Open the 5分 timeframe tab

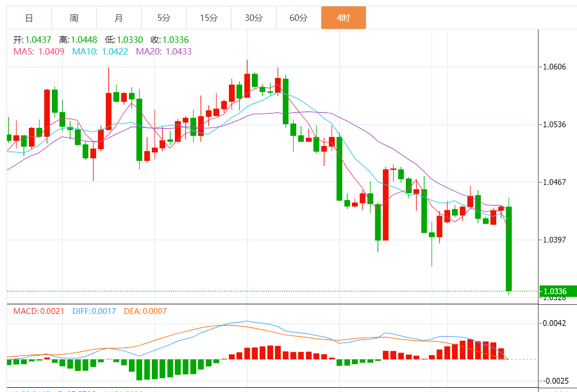[164, 18]
